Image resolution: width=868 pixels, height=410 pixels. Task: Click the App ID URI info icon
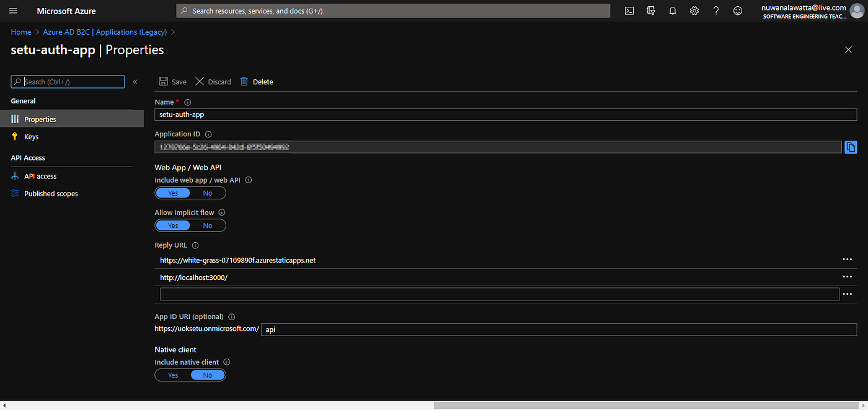[x=232, y=316]
